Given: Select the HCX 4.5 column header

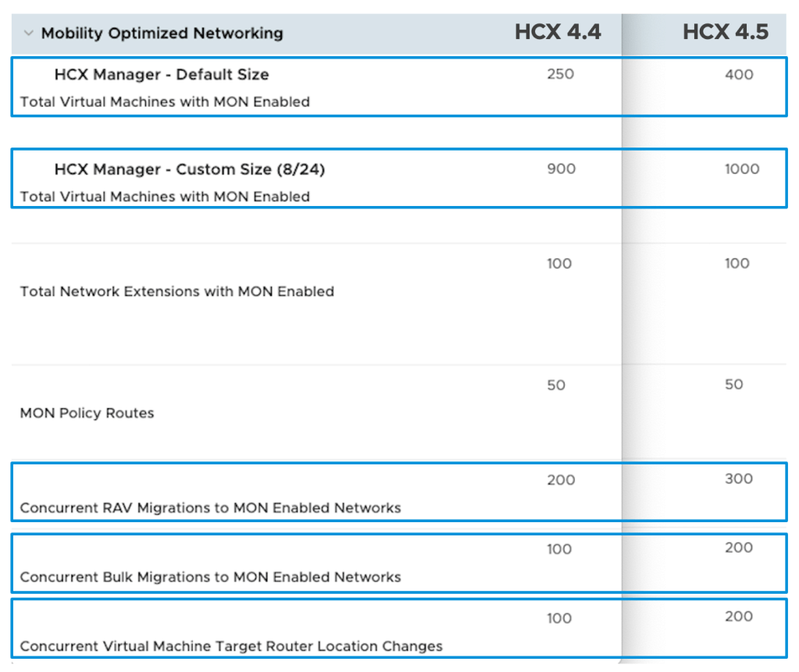Looking at the screenshot, I should pyautogui.click(x=726, y=32).
